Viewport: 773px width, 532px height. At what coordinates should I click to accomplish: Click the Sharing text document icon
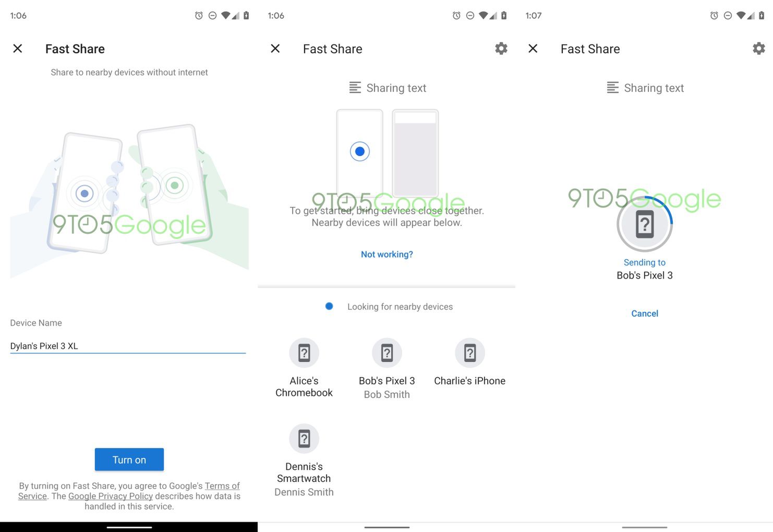pyautogui.click(x=355, y=88)
